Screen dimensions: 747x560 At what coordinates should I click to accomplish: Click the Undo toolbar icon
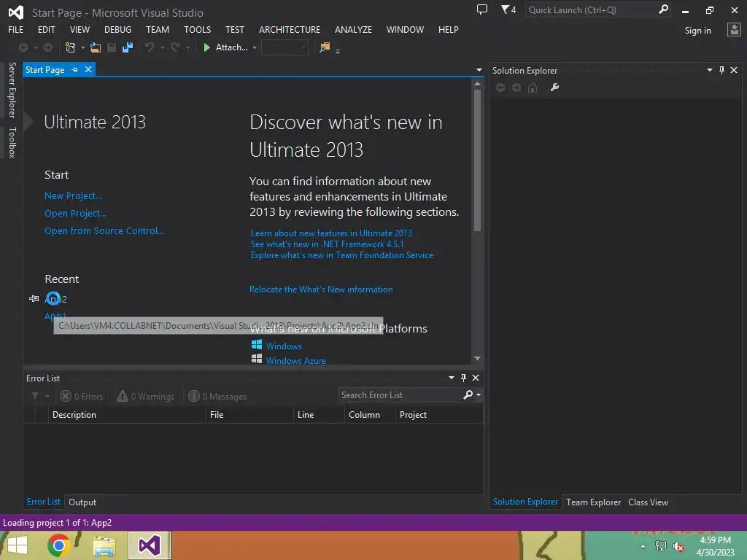150,47
